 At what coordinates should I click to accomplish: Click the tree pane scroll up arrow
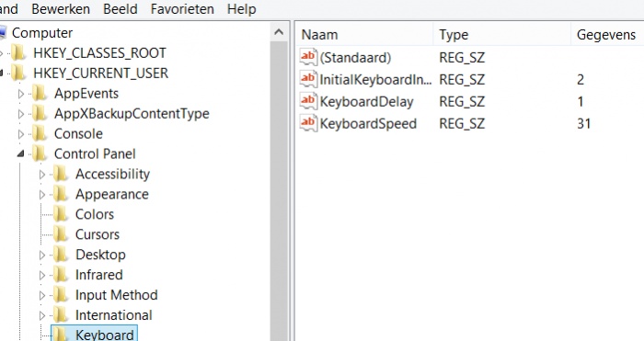click(x=279, y=31)
